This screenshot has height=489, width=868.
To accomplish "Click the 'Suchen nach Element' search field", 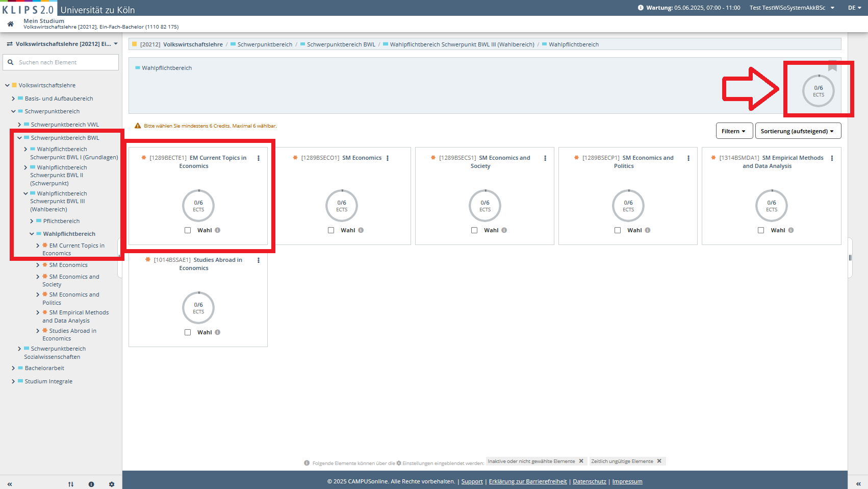I will click(61, 62).
